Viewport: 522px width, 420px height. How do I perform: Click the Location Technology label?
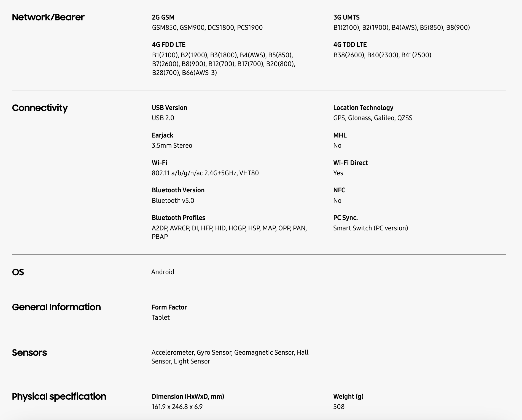pos(363,108)
